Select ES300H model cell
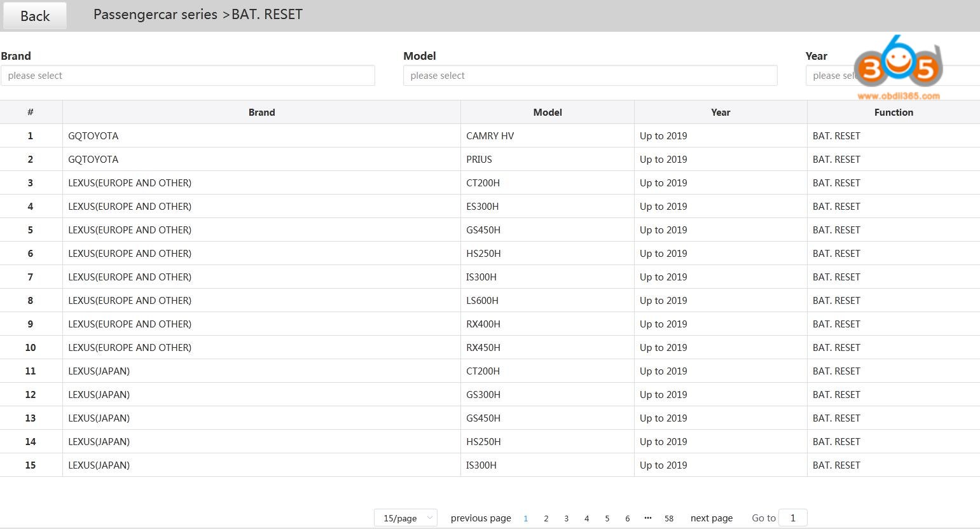 pyautogui.click(x=548, y=206)
